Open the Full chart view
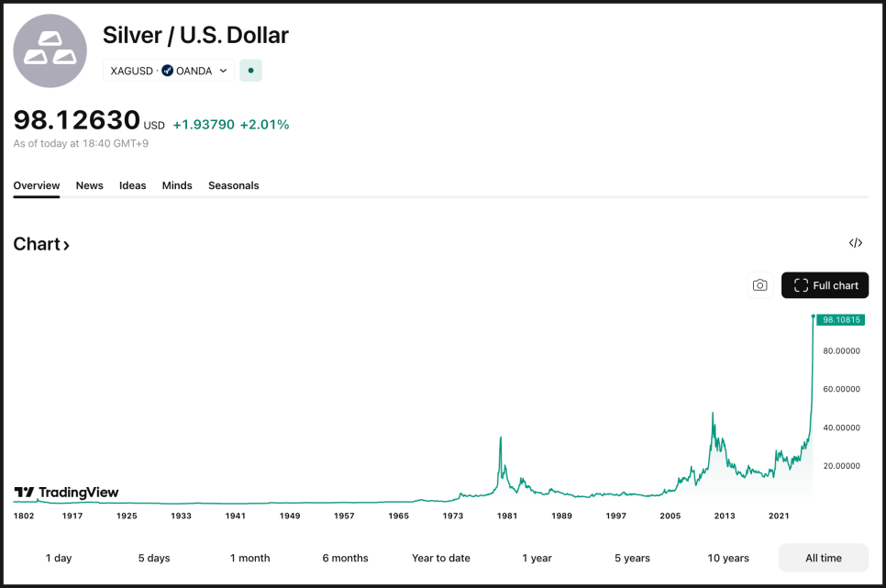Viewport: 886px width, 588px height. (x=825, y=285)
